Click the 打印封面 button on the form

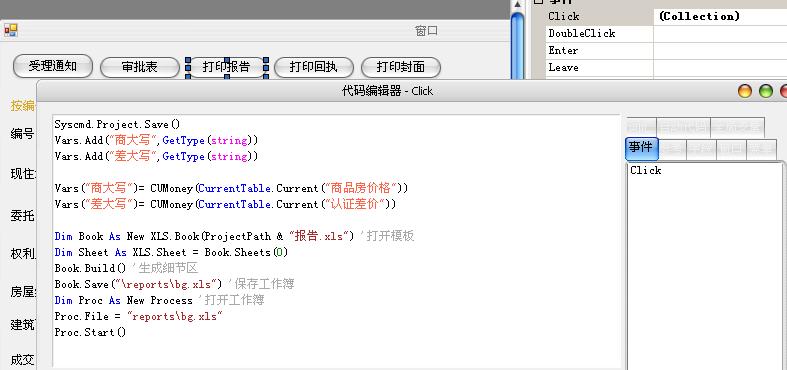pyautogui.click(x=401, y=67)
